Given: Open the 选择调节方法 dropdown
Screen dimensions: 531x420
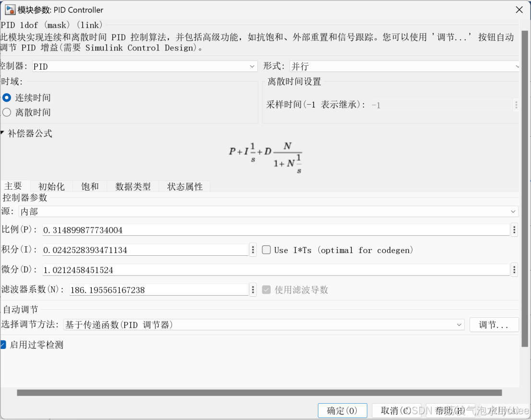Looking at the screenshot, I should [x=264, y=325].
